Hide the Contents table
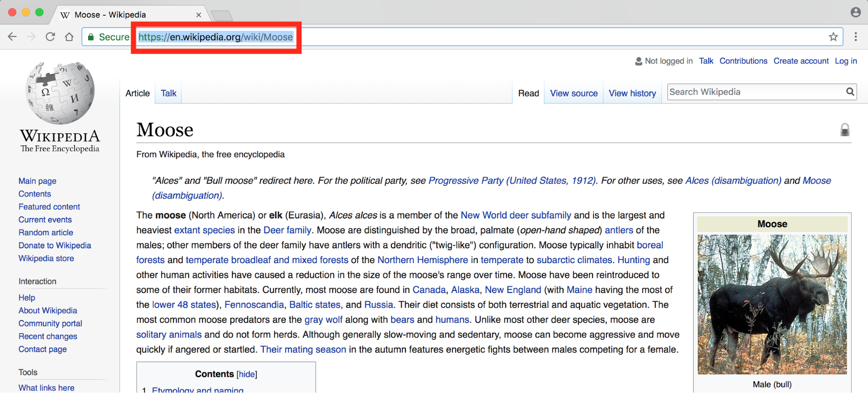The height and width of the screenshot is (393, 868). point(247,374)
